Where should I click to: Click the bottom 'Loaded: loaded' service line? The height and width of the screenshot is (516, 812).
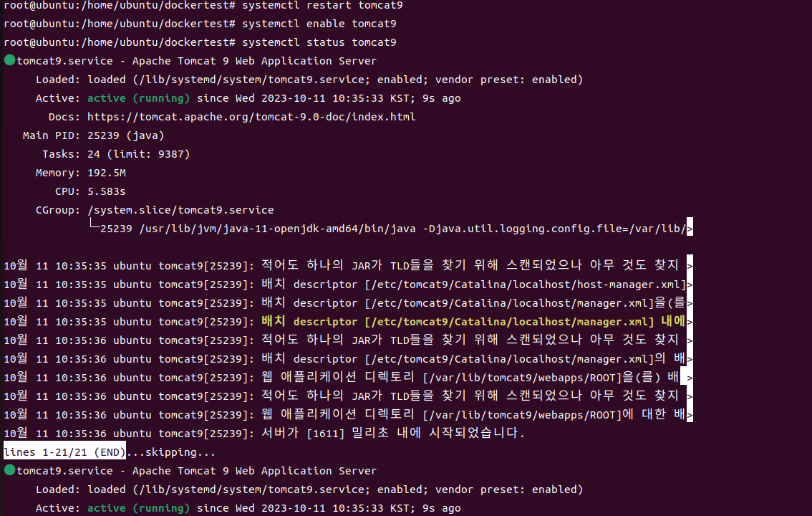click(309, 489)
